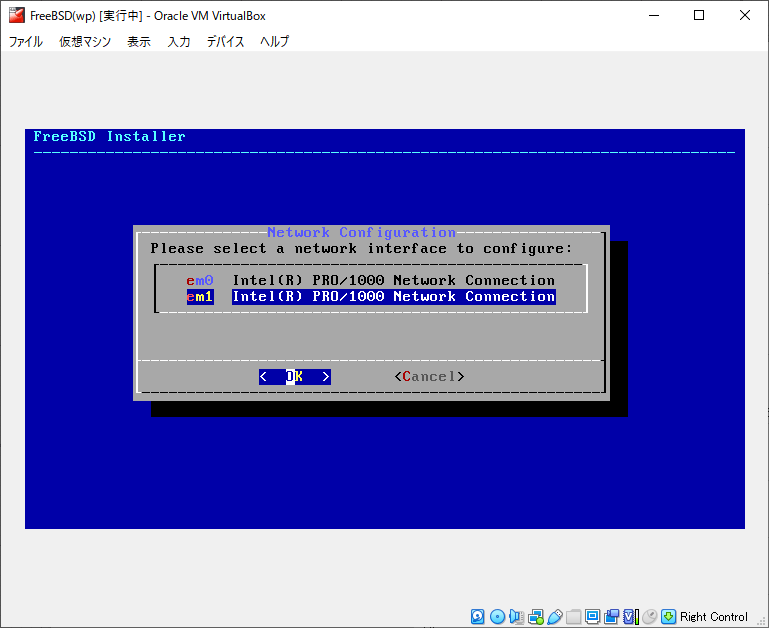
Task: Click the display status icon
Action: coord(592,616)
